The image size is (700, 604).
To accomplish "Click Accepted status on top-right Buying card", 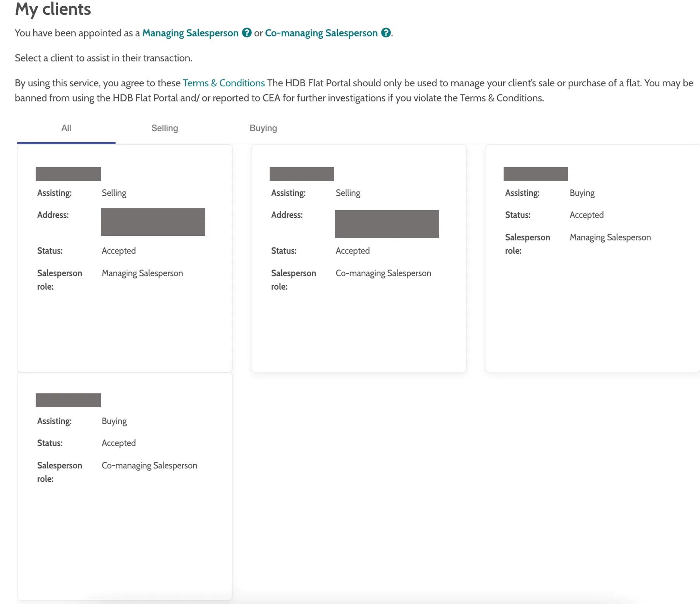I will pyautogui.click(x=586, y=215).
